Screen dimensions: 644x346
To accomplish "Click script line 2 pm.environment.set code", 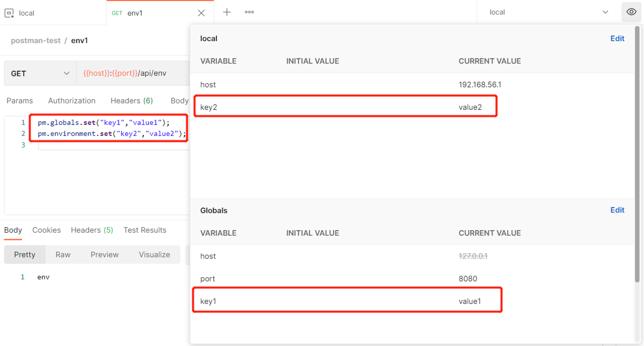I will pos(112,133).
